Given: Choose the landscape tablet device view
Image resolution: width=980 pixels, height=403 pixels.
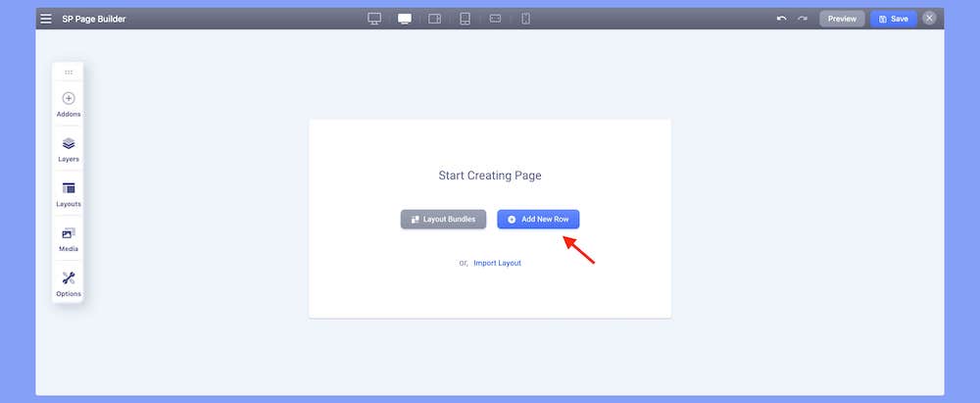Looking at the screenshot, I should (x=435, y=19).
